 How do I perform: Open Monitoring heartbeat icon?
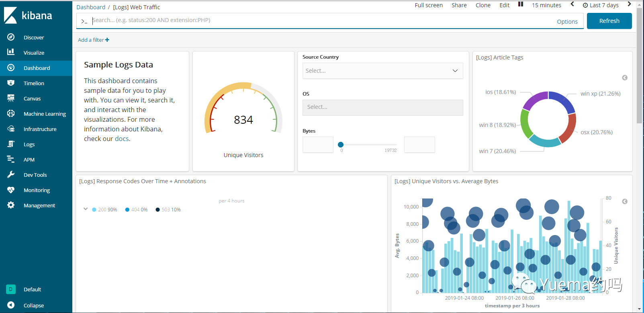click(11, 190)
